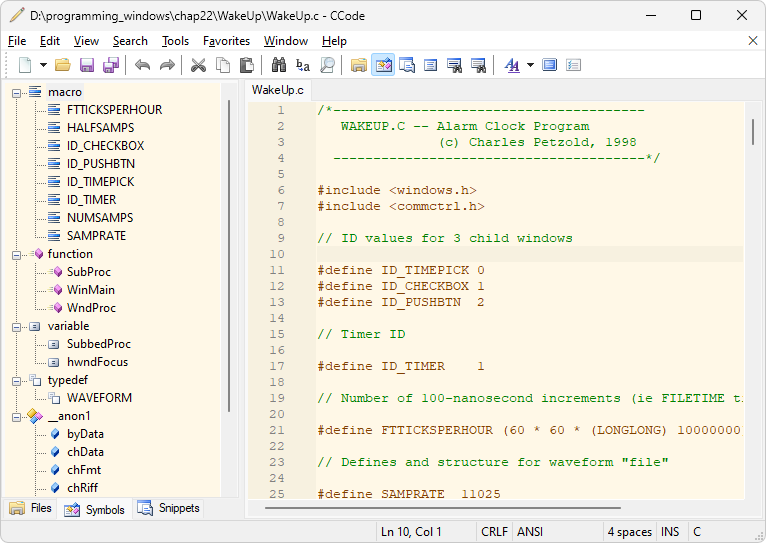Collapse the macro tree node
766x543 pixels.
pyautogui.click(x=16, y=92)
